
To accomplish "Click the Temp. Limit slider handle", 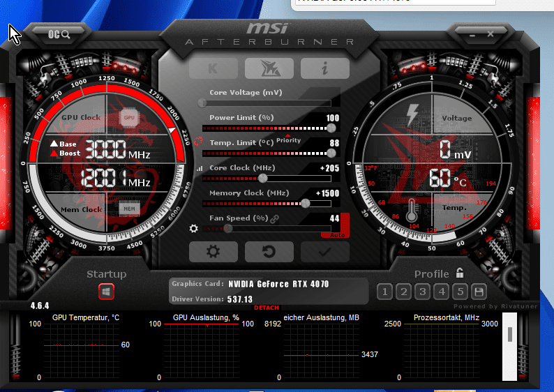I will [x=331, y=153].
